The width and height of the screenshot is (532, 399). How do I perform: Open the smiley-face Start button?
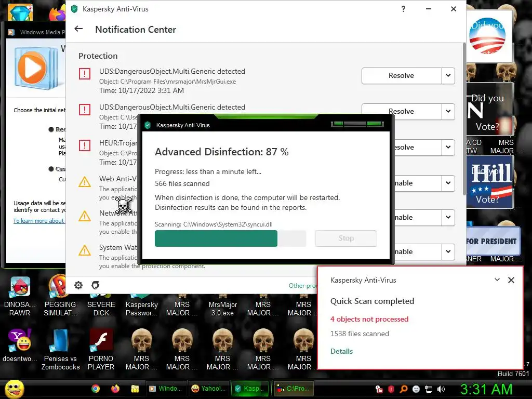coord(14,389)
